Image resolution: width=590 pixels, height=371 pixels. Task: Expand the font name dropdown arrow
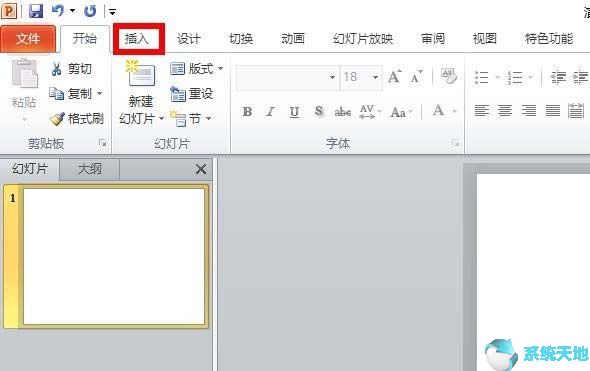click(332, 78)
